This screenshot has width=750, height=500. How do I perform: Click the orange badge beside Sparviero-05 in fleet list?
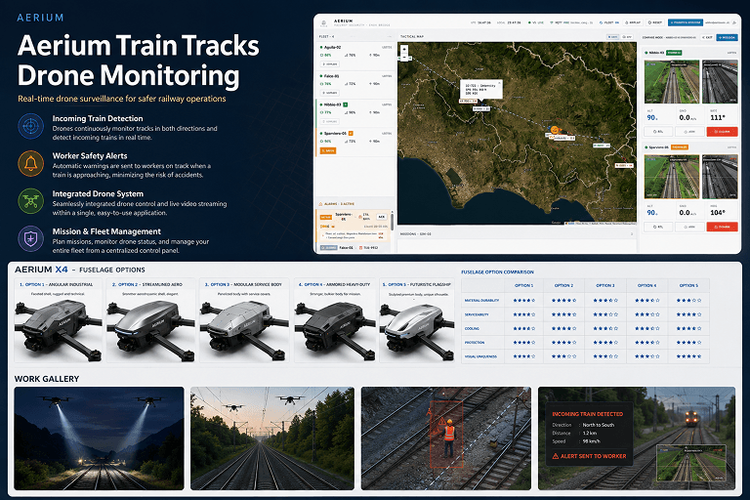click(351, 133)
